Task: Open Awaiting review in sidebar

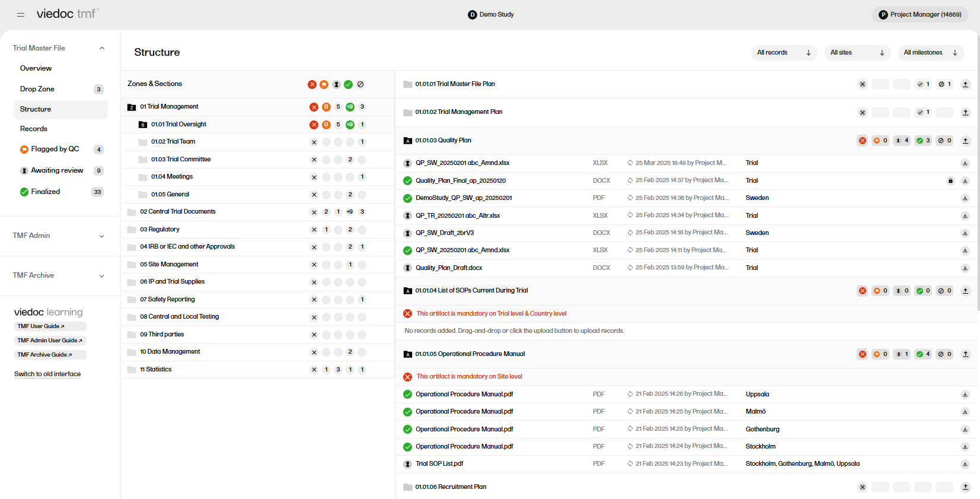Action: 57,170
